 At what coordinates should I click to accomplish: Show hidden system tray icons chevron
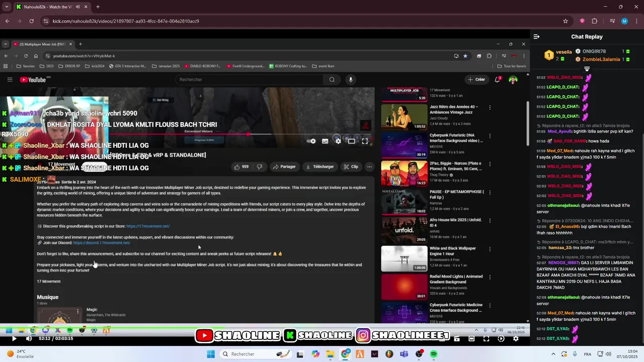pos(553,354)
